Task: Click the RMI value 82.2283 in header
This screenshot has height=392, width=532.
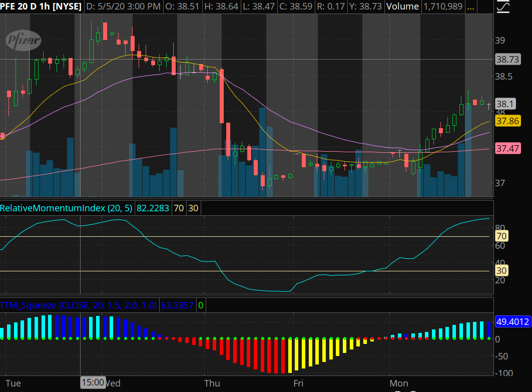Action: pos(152,208)
